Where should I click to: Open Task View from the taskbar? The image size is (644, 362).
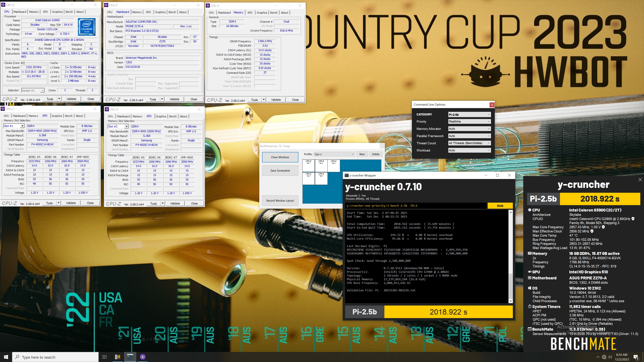[x=105, y=357]
